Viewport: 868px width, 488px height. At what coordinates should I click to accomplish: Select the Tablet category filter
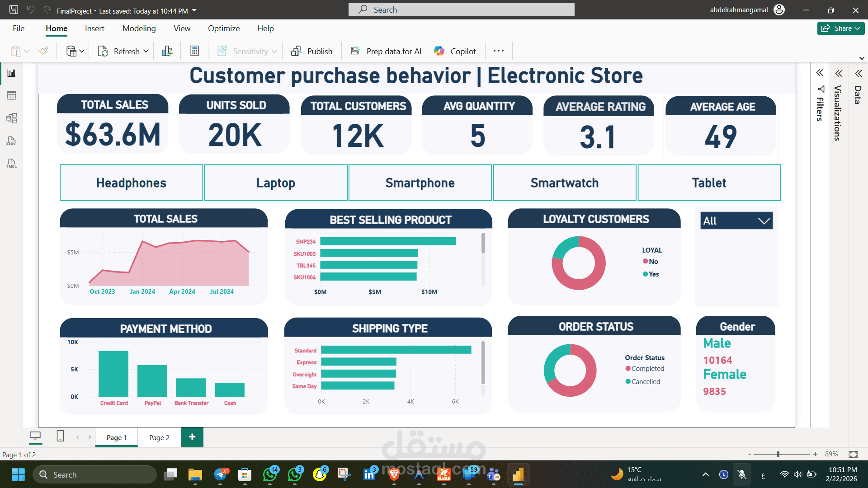point(709,183)
